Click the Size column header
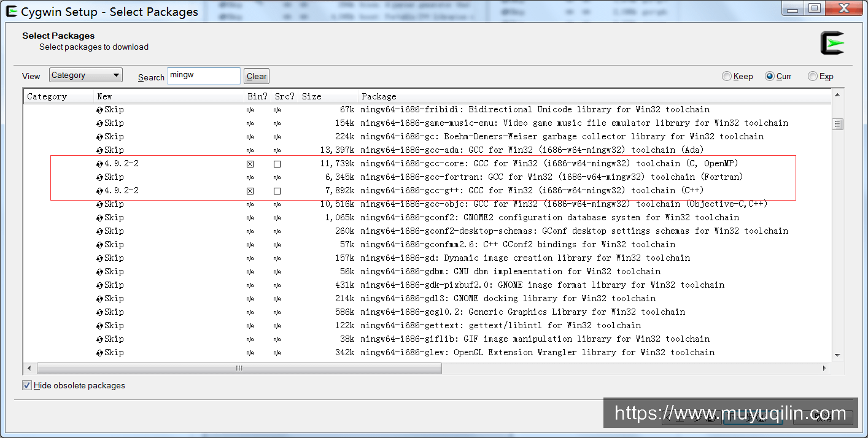Screen dimensions: 868x438 [x=328, y=96]
